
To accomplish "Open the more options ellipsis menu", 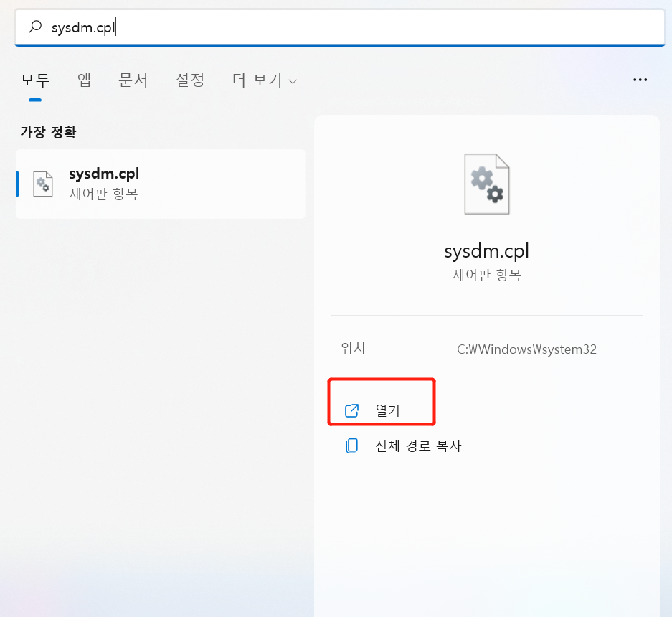I will 640,80.
